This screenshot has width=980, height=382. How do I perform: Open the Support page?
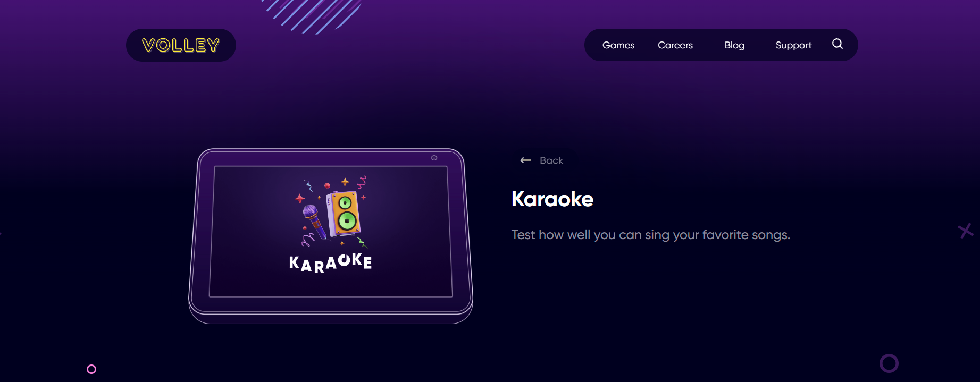coord(793,46)
